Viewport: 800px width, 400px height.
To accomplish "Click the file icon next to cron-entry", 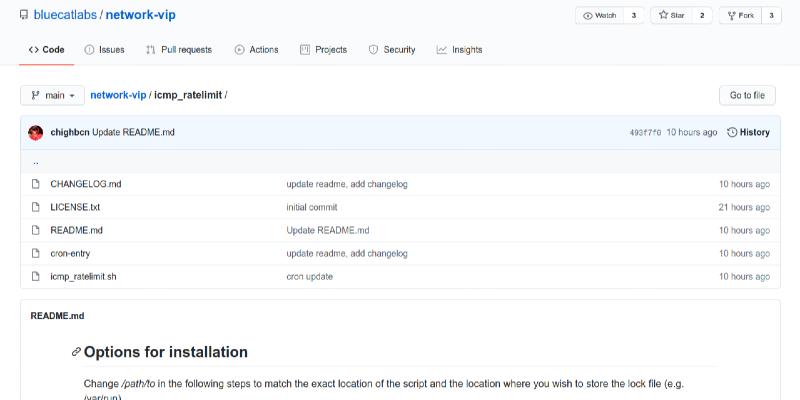I will tap(35, 253).
